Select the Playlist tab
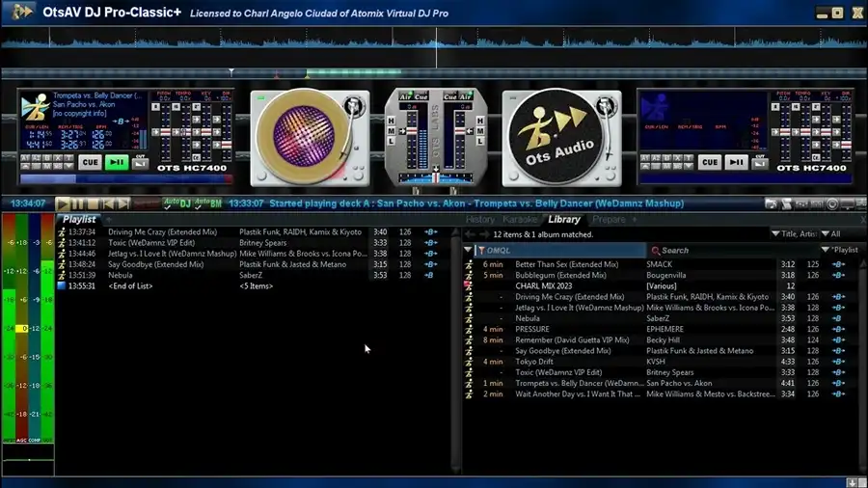The height and width of the screenshot is (488, 868). pos(79,220)
